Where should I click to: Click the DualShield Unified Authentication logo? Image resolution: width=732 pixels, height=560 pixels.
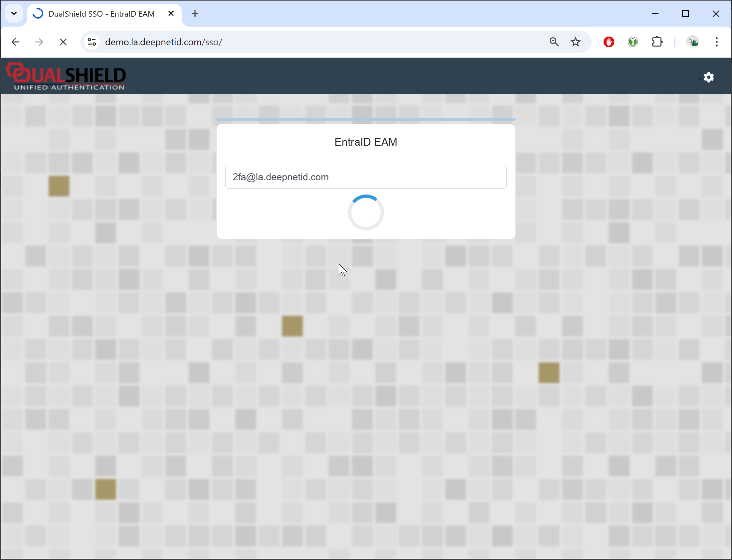66,77
